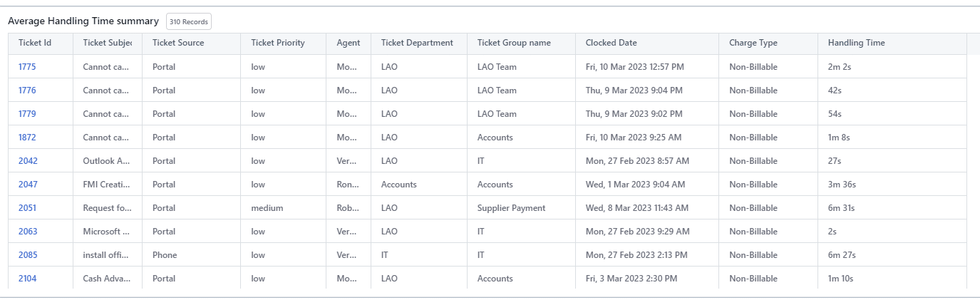Open ticket 2104 link
980x305 pixels.
tap(27, 279)
